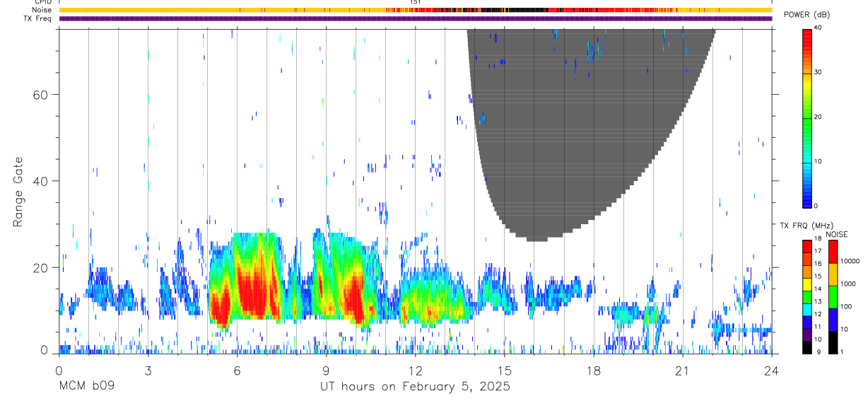Click TX frequency label 14

coord(818,289)
